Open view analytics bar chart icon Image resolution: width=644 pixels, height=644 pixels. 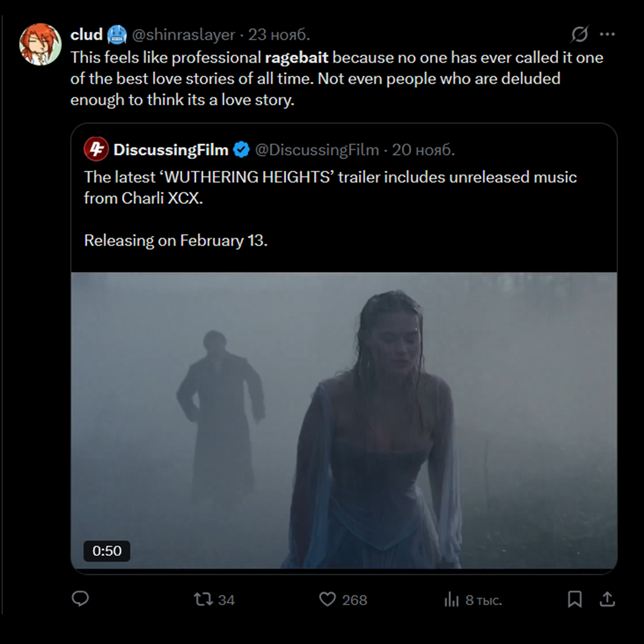coord(452,599)
